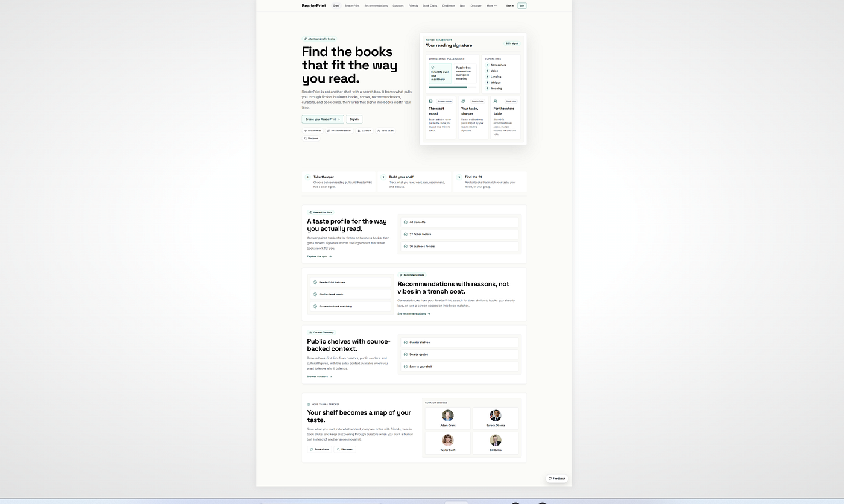Viewport: 844px width, 504px height.
Task: Click the check icon beside '48 tradeoffs'
Action: coord(406,222)
